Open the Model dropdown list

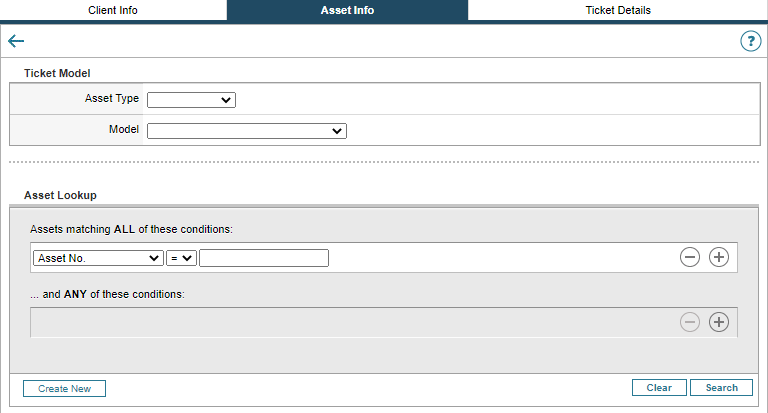tap(246, 130)
